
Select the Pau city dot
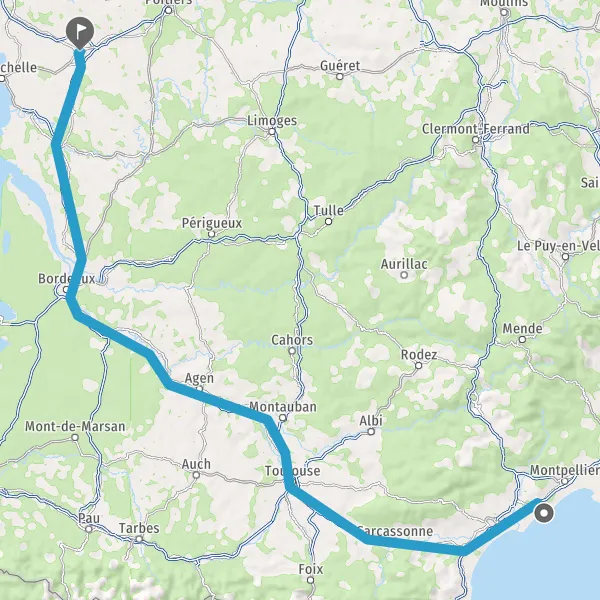(89, 529)
